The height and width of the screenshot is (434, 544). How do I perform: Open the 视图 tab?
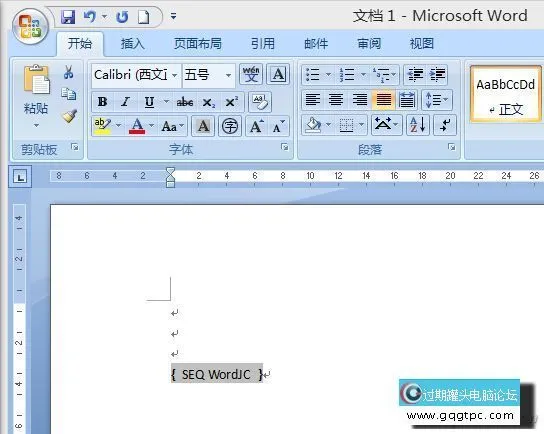[422, 44]
